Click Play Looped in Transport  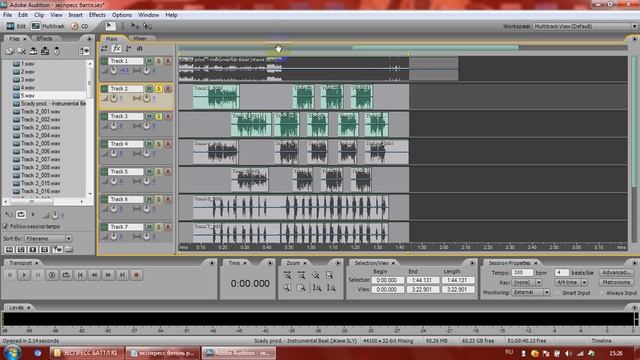[x=66, y=275]
